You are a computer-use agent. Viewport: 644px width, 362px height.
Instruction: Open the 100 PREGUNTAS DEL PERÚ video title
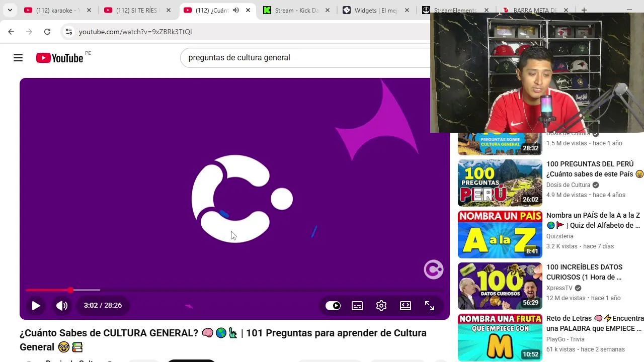(x=595, y=169)
